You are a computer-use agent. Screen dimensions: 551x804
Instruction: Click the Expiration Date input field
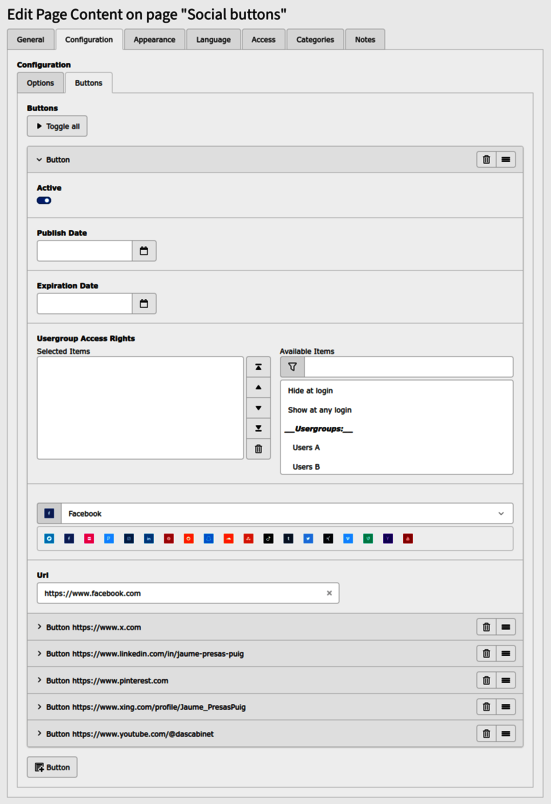pyautogui.click(x=85, y=304)
